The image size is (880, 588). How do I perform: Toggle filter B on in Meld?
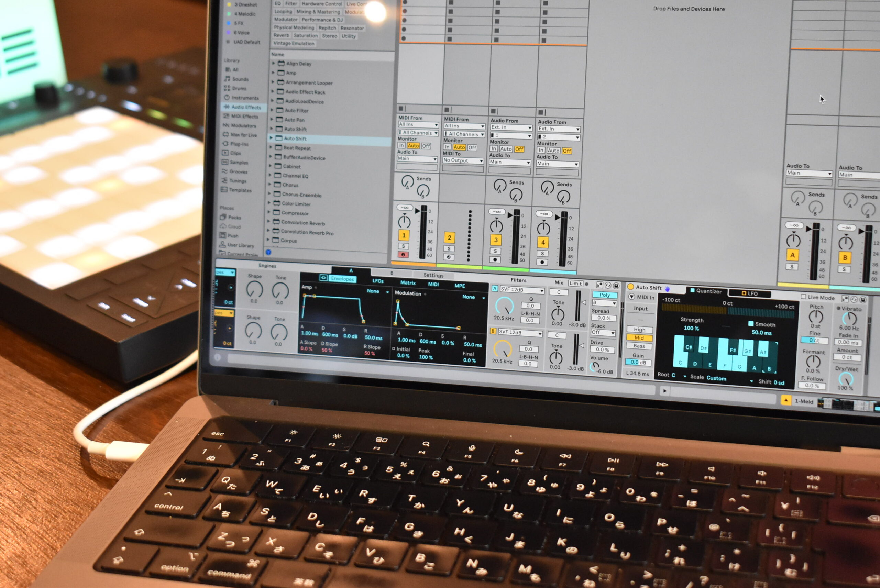point(493,331)
